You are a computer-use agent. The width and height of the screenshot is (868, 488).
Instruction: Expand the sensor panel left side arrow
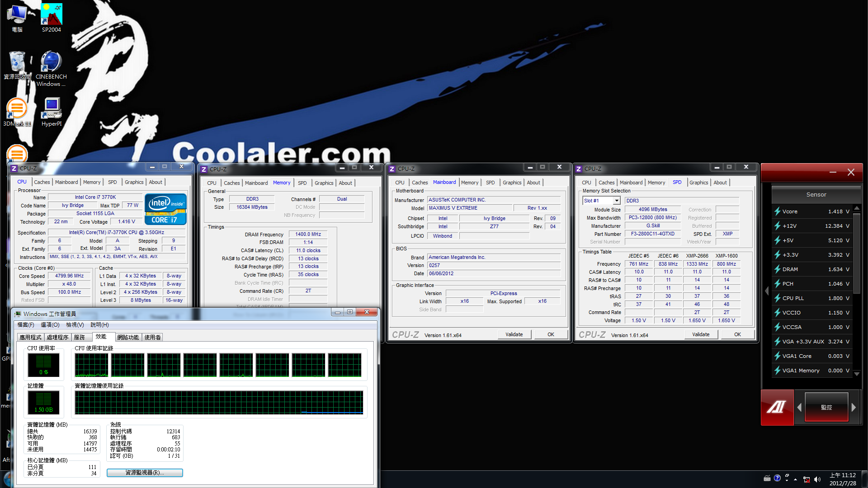pos(767,291)
